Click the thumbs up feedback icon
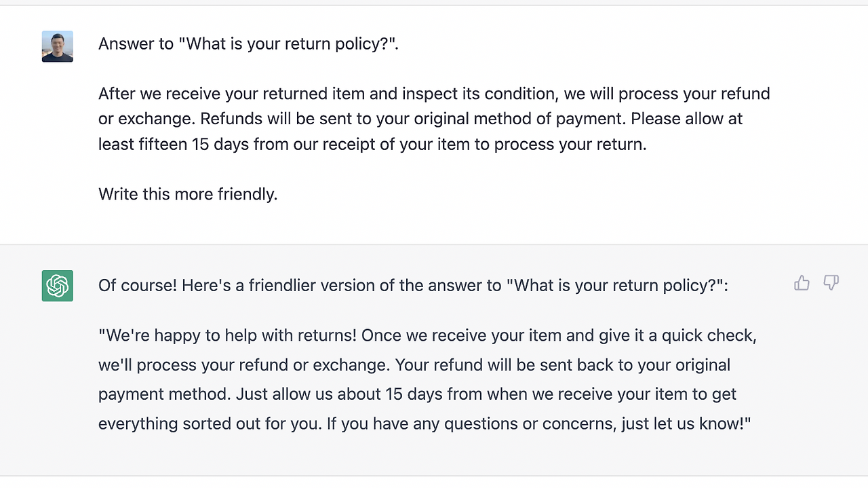The height and width of the screenshot is (488, 868). [802, 283]
